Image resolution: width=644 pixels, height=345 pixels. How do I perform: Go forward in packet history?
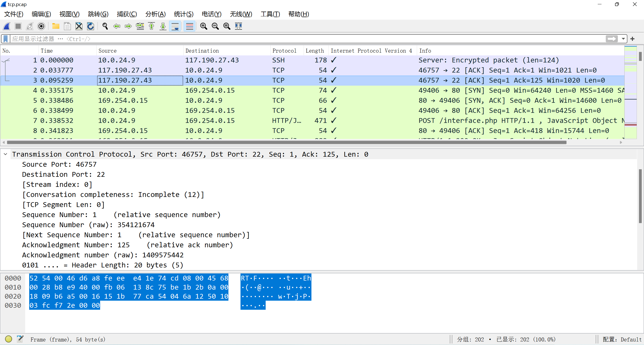tap(128, 26)
